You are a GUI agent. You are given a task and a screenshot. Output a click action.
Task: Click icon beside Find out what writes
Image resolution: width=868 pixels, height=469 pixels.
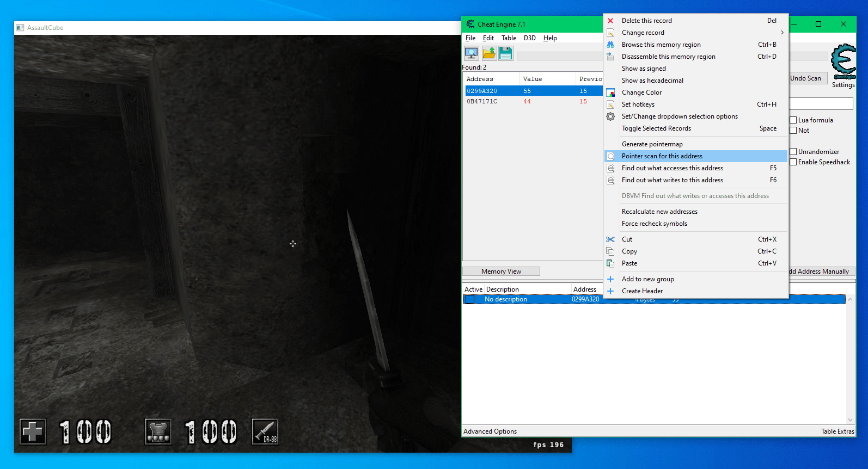pyautogui.click(x=610, y=180)
